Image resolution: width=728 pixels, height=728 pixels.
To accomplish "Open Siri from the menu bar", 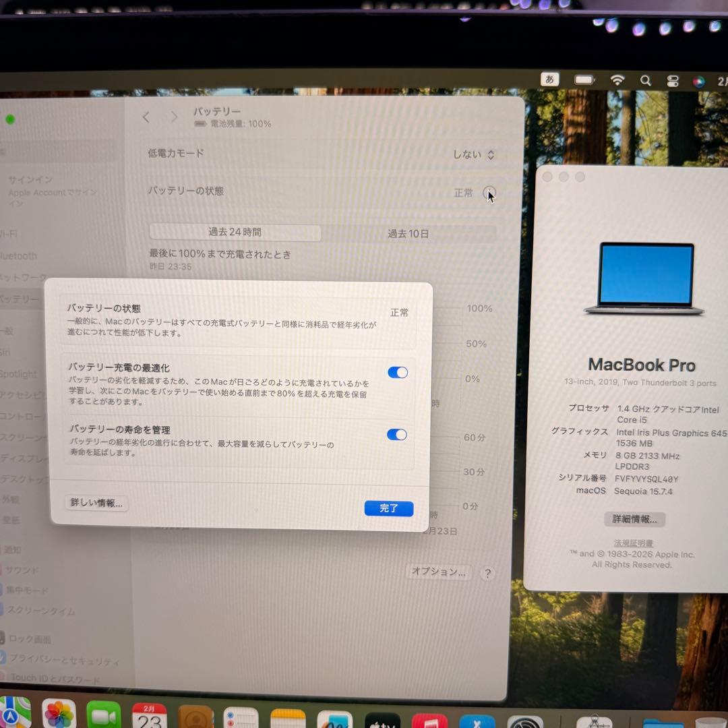I will coord(698,82).
